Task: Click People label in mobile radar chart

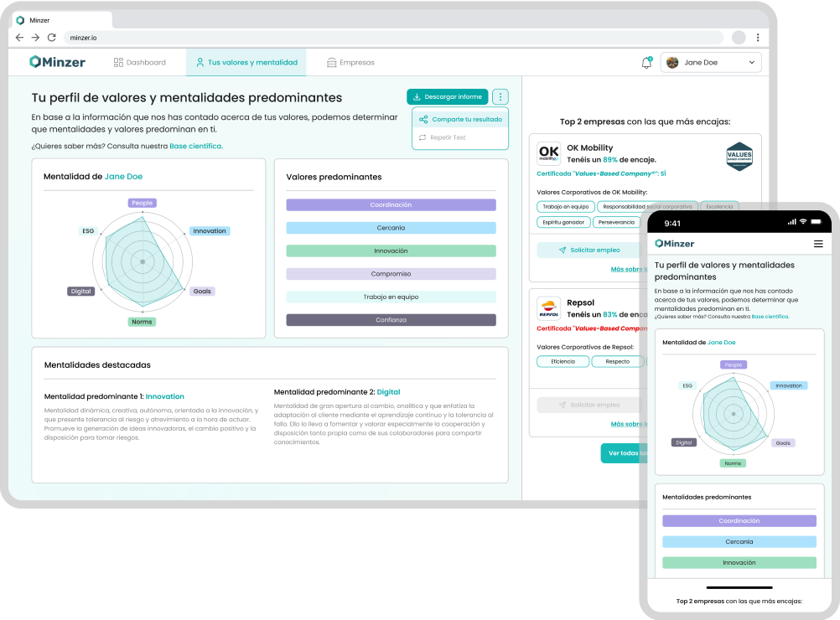Action: (734, 364)
